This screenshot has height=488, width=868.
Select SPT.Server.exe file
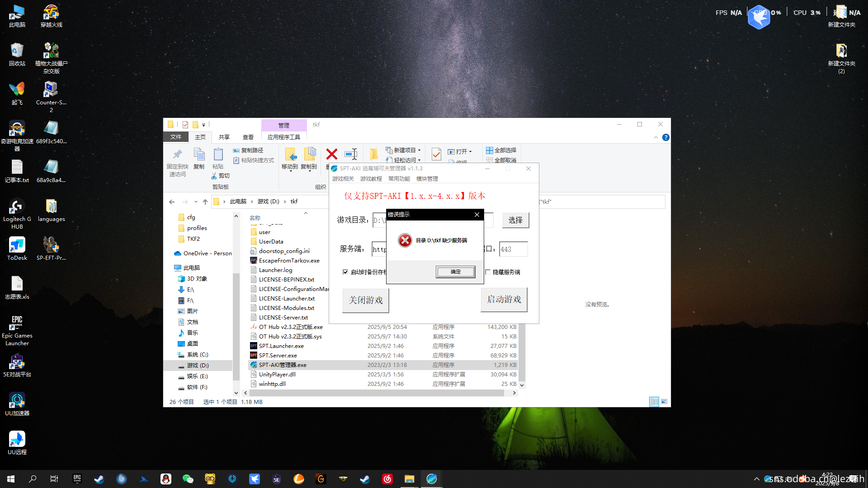tap(278, 356)
